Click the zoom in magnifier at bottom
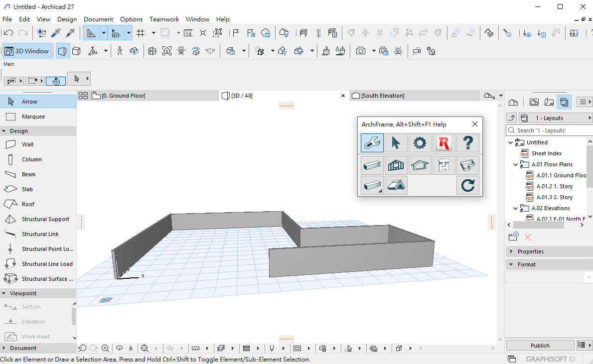The height and width of the screenshot is (364, 593). (106, 348)
